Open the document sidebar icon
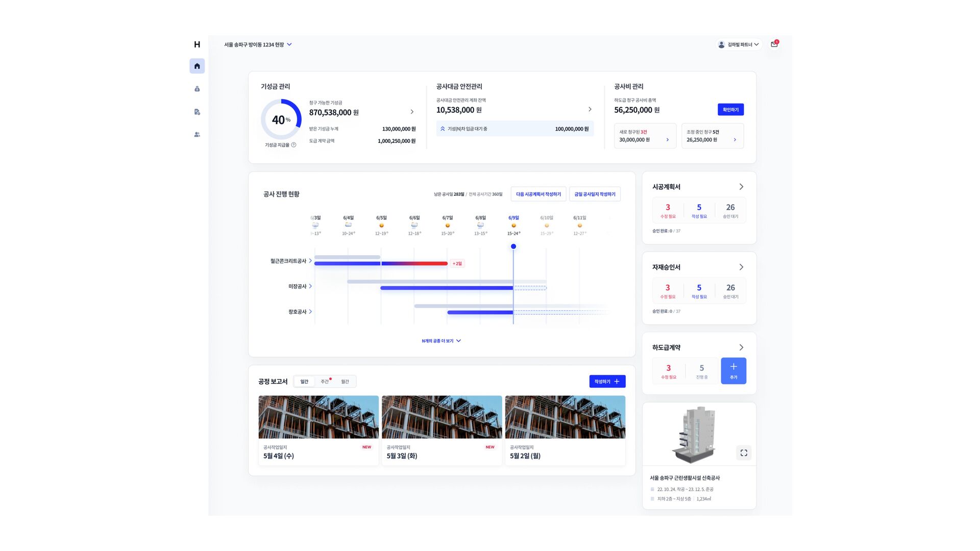980x551 pixels. pos(197,112)
